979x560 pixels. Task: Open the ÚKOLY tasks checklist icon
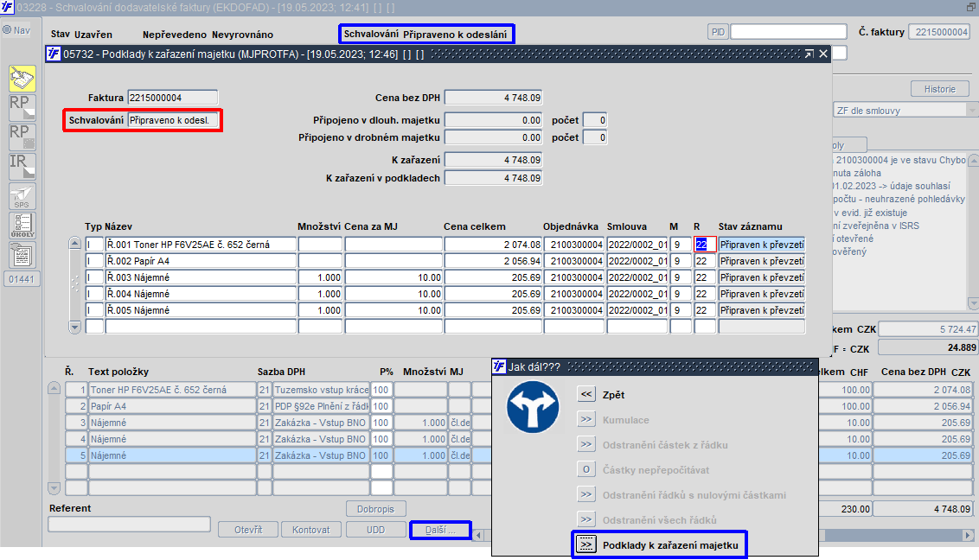tap(22, 226)
